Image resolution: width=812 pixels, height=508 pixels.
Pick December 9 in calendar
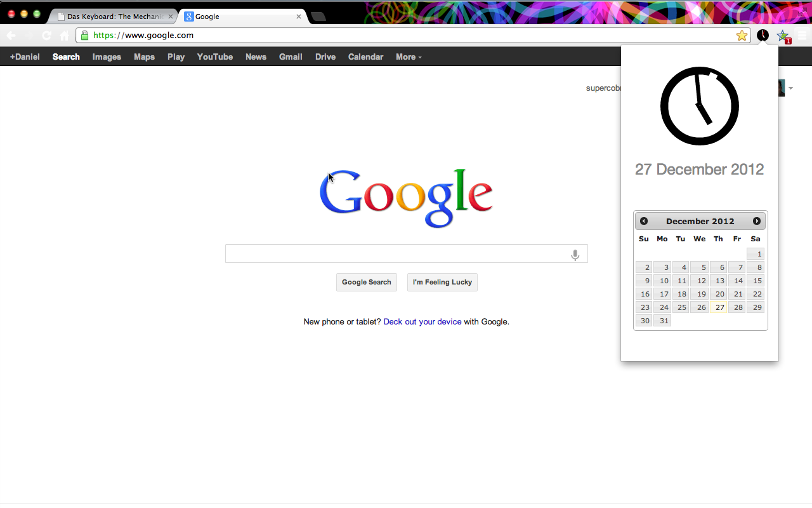click(644, 281)
